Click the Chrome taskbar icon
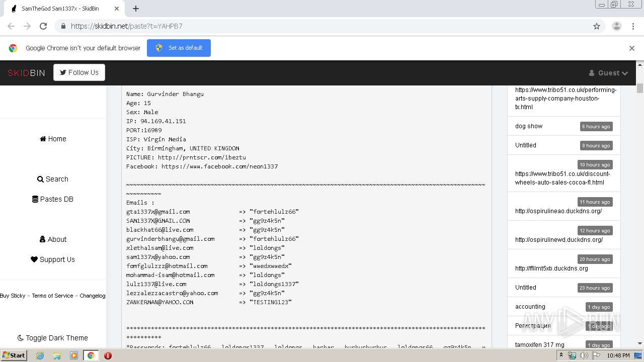This screenshot has height=362, width=644. (91, 355)
